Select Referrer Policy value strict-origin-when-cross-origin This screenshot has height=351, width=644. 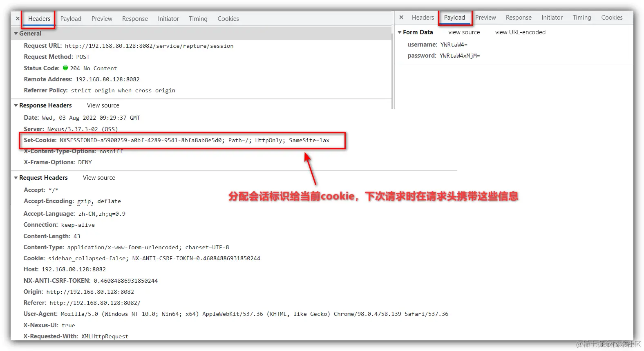point(123,90)
